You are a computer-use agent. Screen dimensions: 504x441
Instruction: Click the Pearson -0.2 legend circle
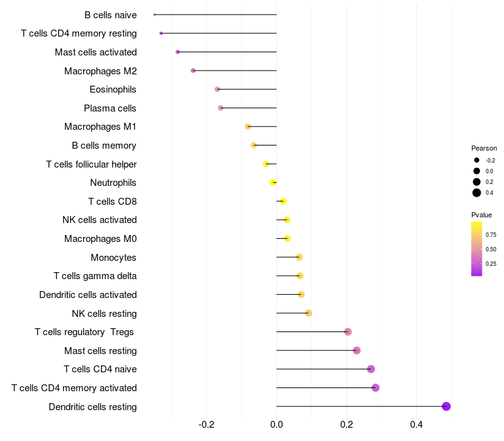pyautogui.click(x=476, y=160)
